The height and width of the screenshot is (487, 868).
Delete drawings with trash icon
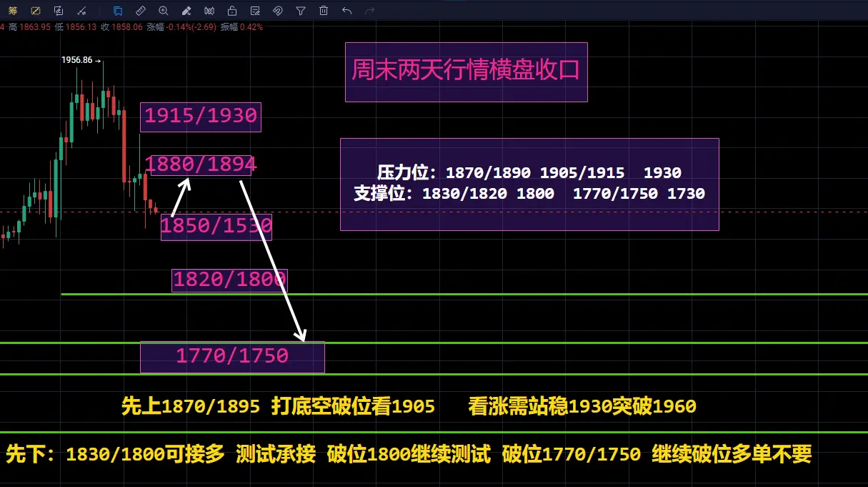(324, 11)
